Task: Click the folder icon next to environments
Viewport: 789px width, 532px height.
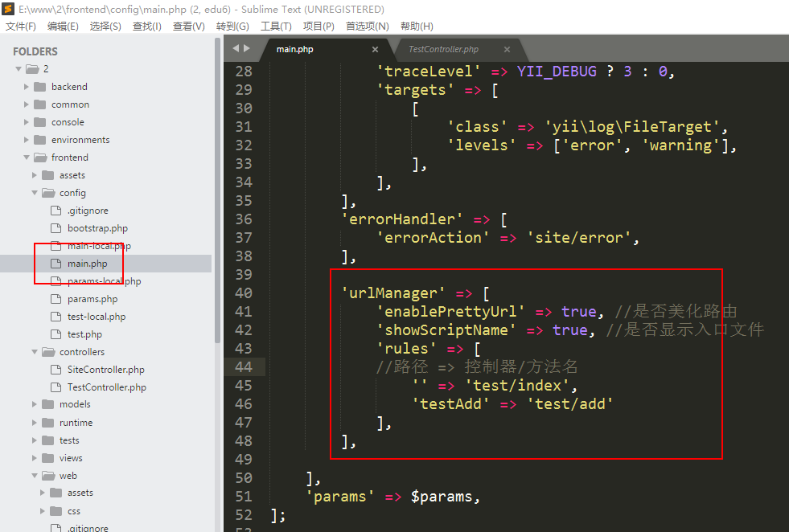Action: pos(39,140)
